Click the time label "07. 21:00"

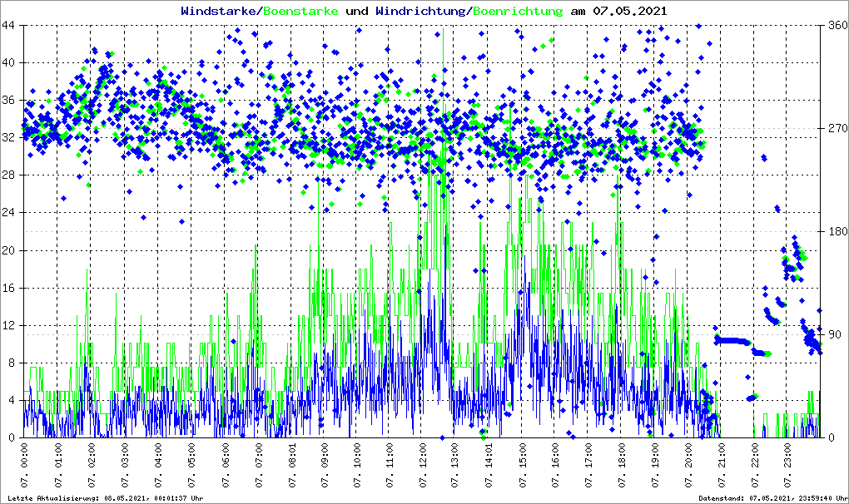click(x=722, y=466)
